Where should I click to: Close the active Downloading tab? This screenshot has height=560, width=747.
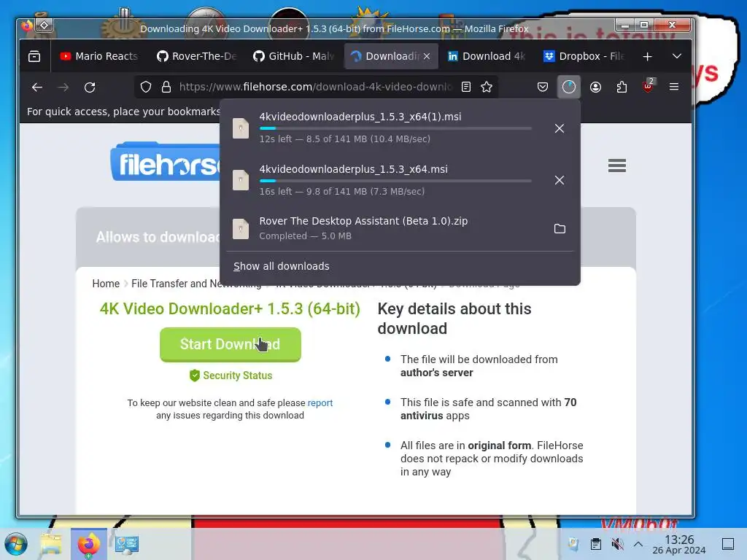(x=426, y=56)
